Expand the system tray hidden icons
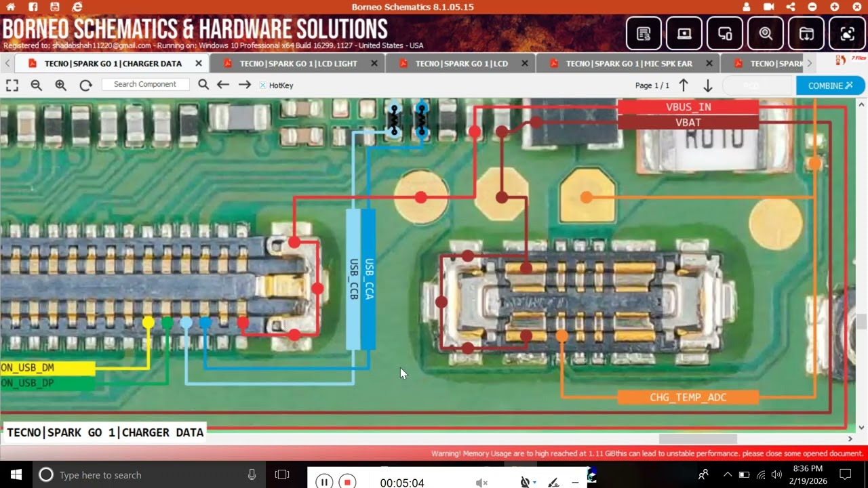Screen dimensions: 868x488 (728, 474)
